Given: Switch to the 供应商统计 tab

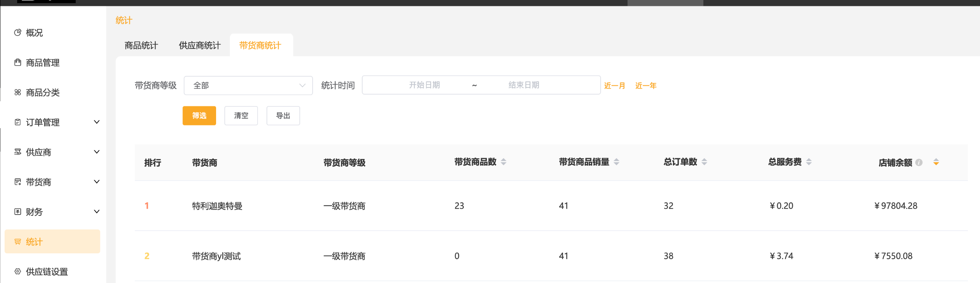Looking at the screenshot, I should 200,46.
